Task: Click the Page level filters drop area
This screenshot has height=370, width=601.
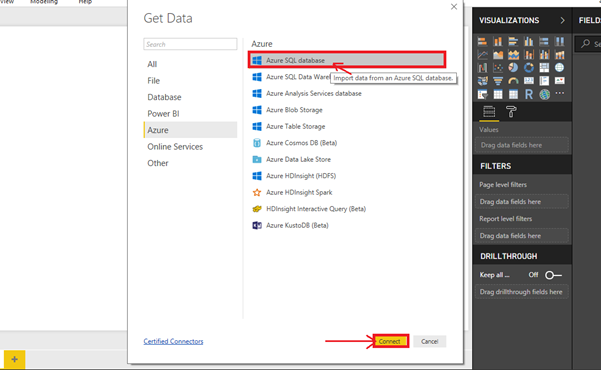Action: tap(522, 201)
